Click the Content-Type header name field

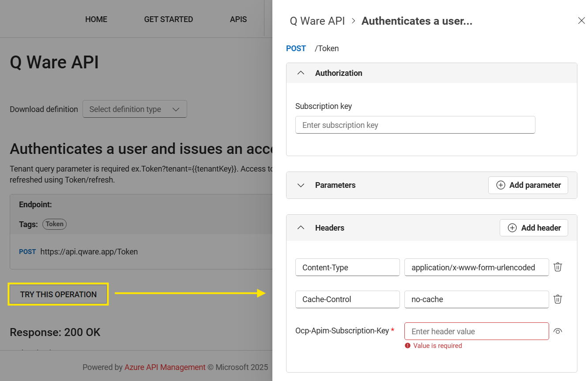click(x=347, y=268)
